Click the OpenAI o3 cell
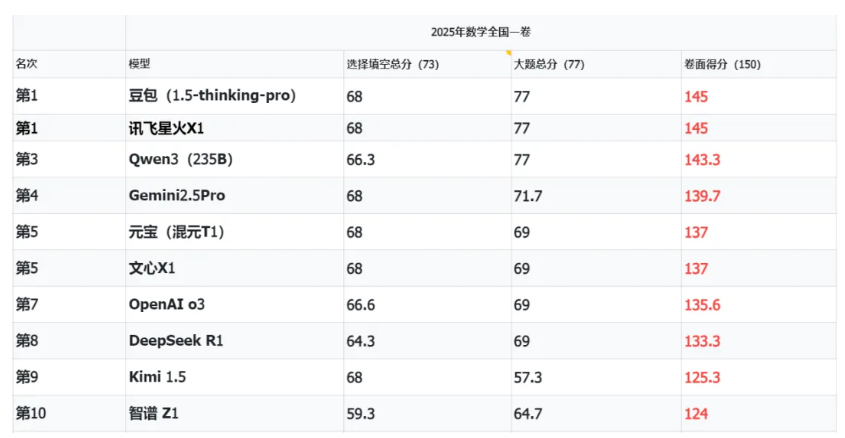 coord(234,304)
